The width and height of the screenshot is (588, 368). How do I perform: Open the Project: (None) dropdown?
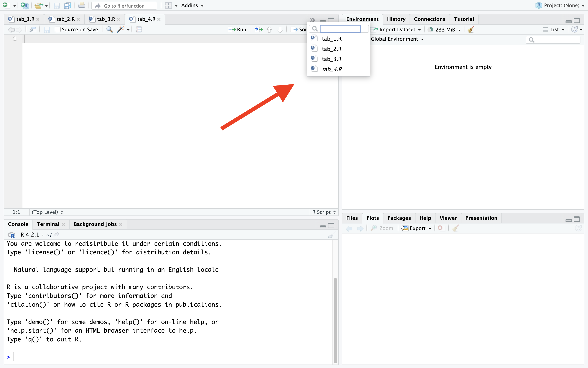[560, 5]
